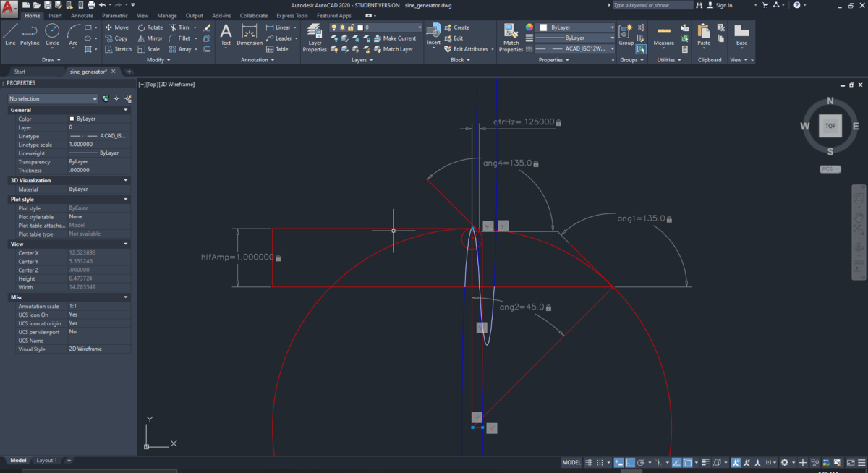The image size is (868, 473).
Task: Activate the Rotate tool
Action: (150, 27)
